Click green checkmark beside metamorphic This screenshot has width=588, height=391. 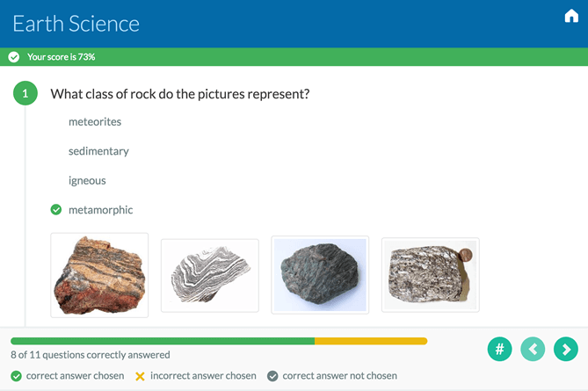[x=56, y=210]
